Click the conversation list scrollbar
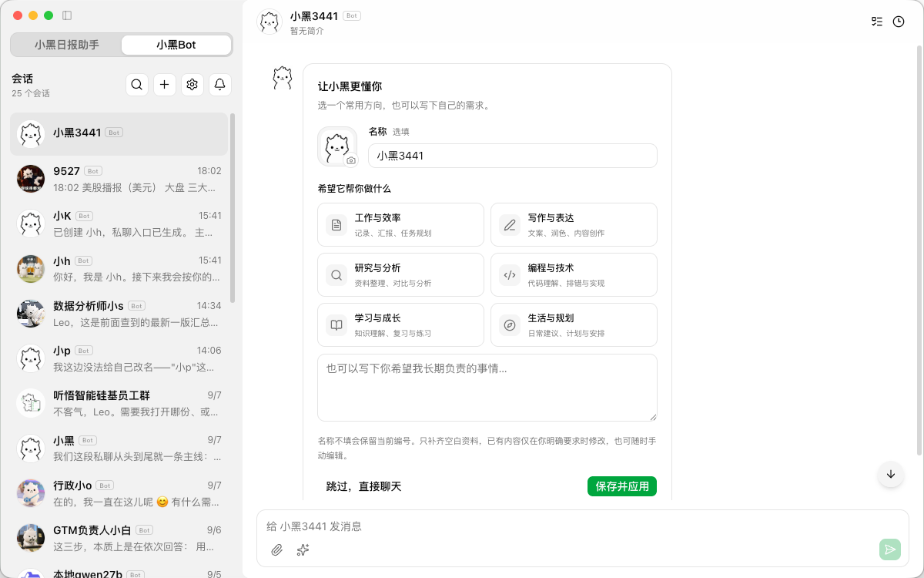This screenshot has height=578, width=924. click(x=233, y=208)
